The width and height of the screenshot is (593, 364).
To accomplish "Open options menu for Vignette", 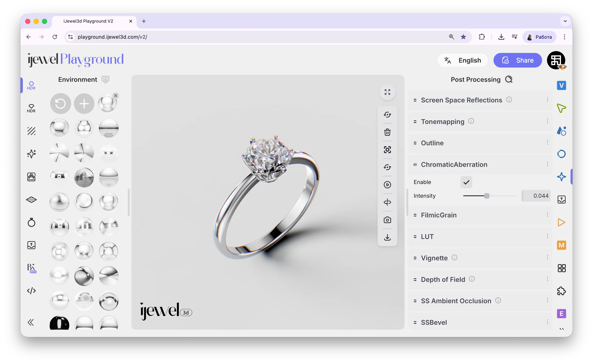I will click(x=547, y=257).
